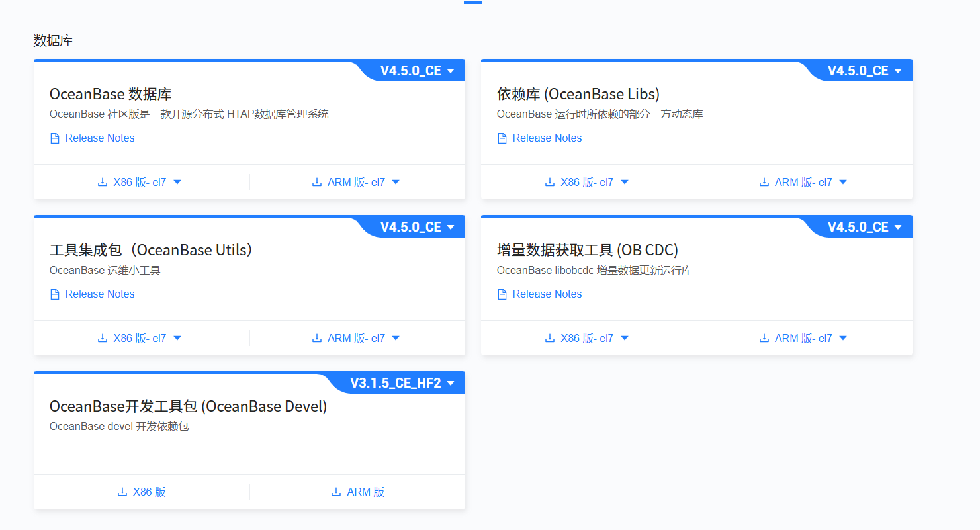Click the document icon beside Release Notes on OB CDC card
The image size is (980, 530).
[502, 294]
